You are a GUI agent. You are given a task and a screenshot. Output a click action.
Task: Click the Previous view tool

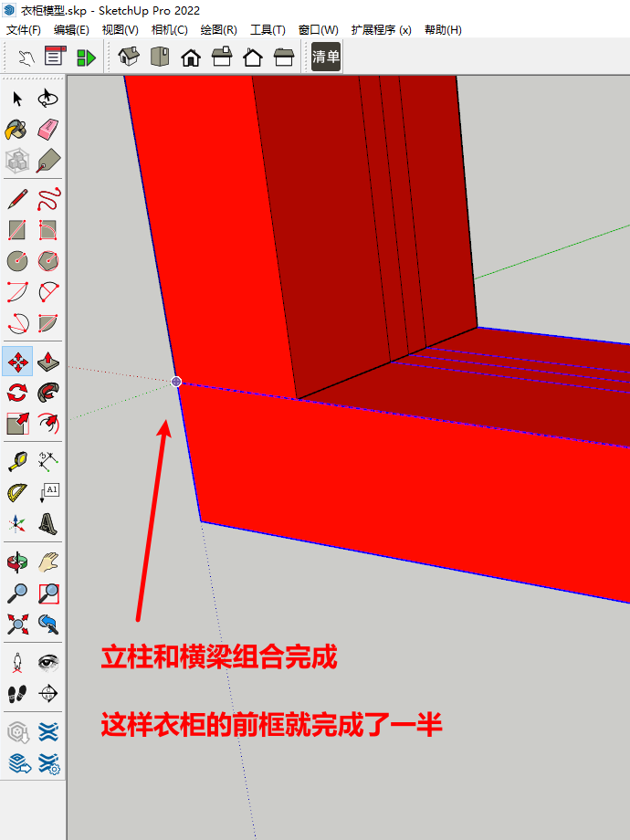pos(48,625)
